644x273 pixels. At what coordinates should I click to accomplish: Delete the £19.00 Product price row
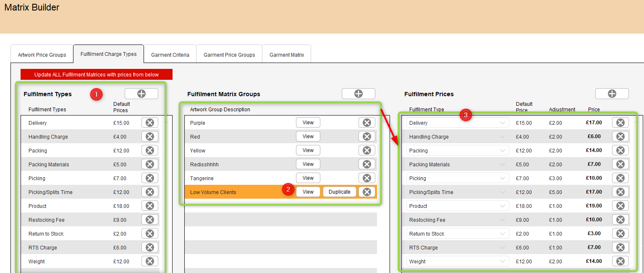click(x=620, y=206)
